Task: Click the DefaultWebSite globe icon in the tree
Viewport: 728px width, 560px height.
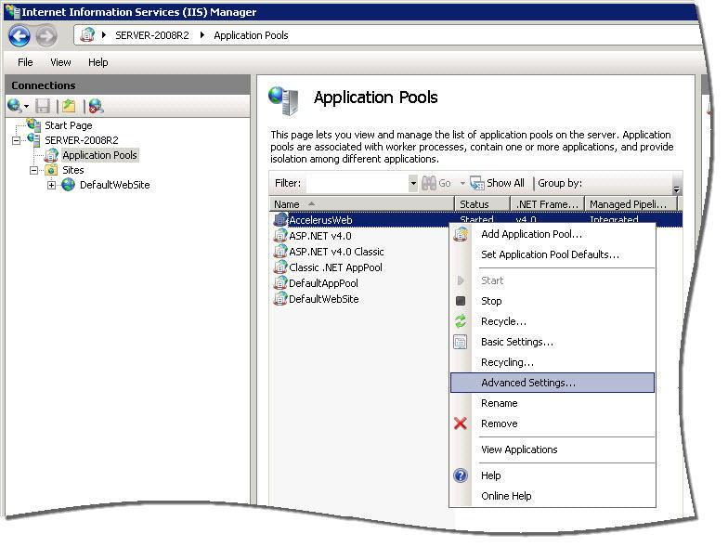Action: [x=69, y=185]
